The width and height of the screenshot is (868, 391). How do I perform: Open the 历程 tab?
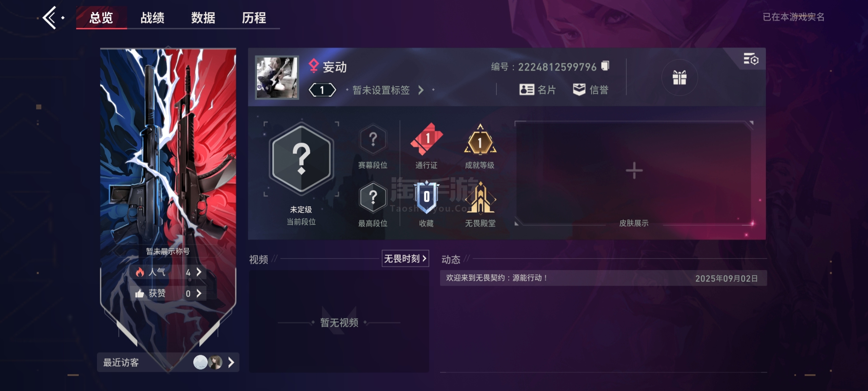pyautogui.click(x=254, y=18)
